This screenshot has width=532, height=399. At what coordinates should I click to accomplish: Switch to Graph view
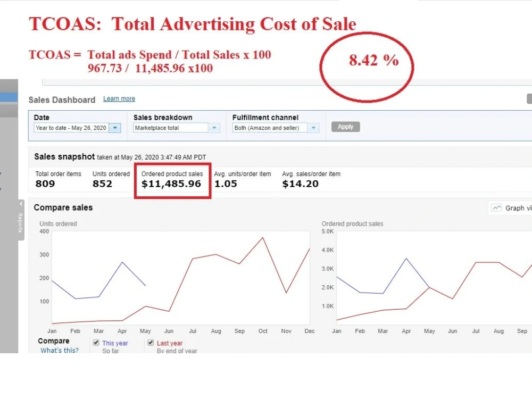(511, 208)
